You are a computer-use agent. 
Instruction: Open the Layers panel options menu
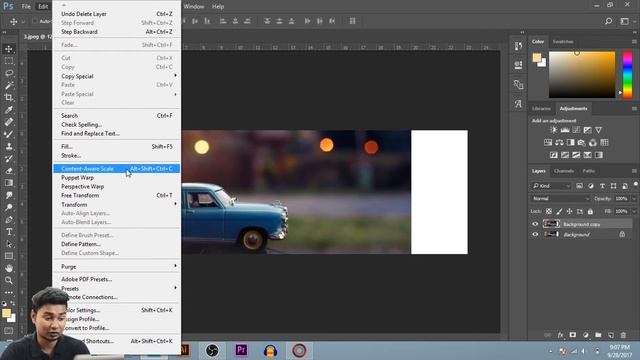point(634,171)
